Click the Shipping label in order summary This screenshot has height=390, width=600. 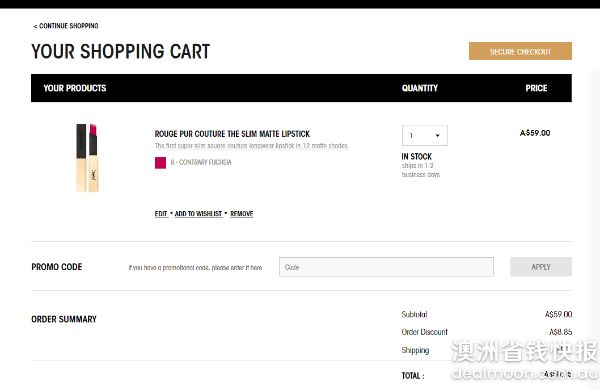point(415,350)
